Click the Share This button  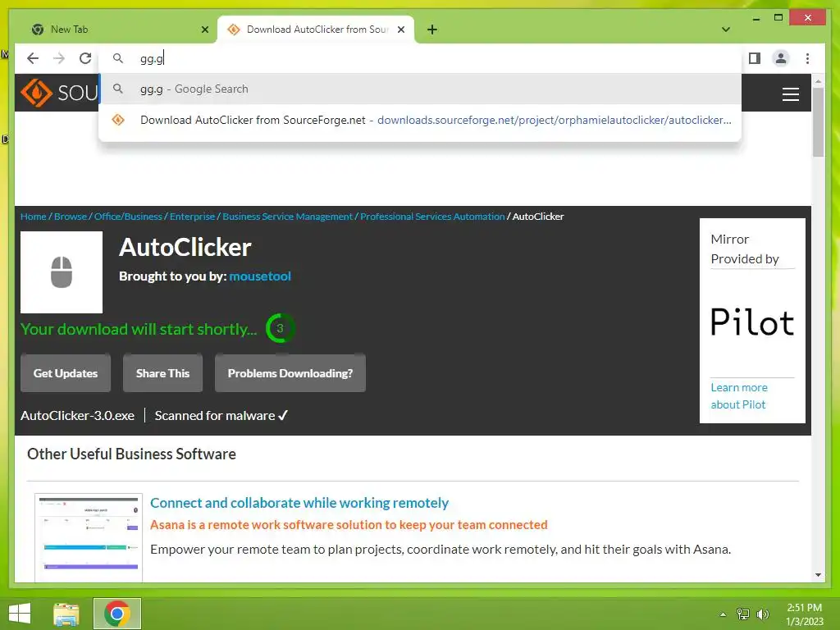pyautogui.click(x=163, y=373)
